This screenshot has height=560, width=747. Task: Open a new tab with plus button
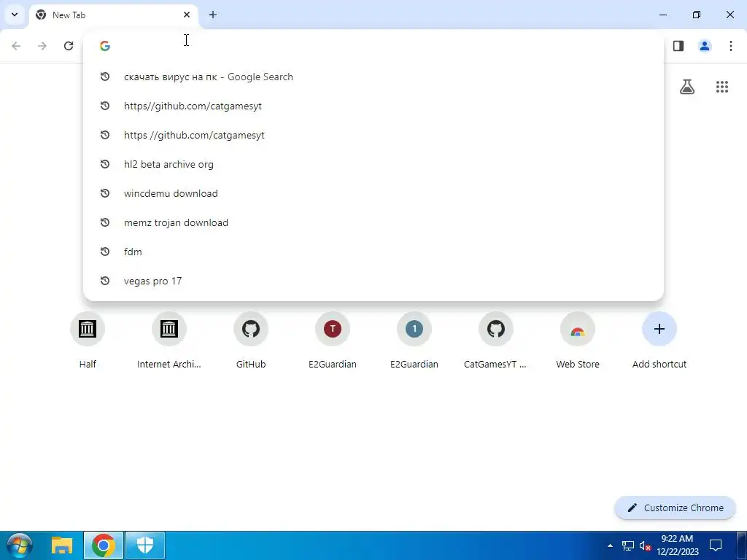point(213,15)
